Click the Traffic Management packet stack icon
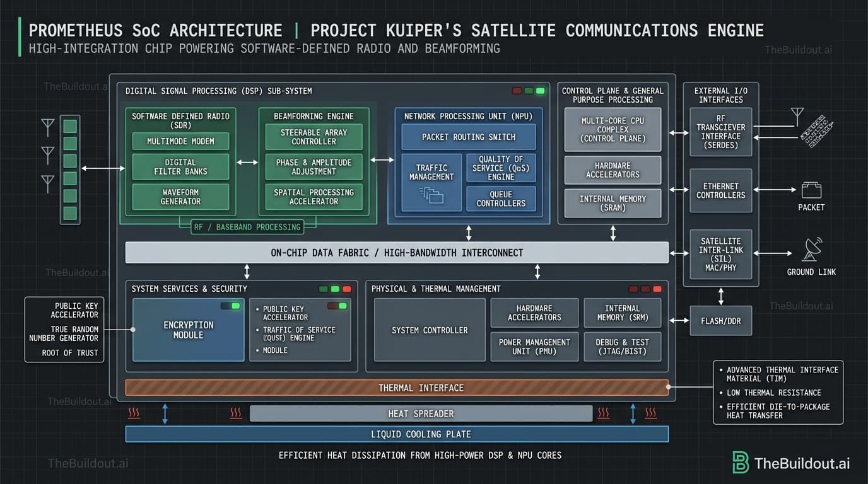The width and height of the screenshot is (868, 484). pos(430,197)
